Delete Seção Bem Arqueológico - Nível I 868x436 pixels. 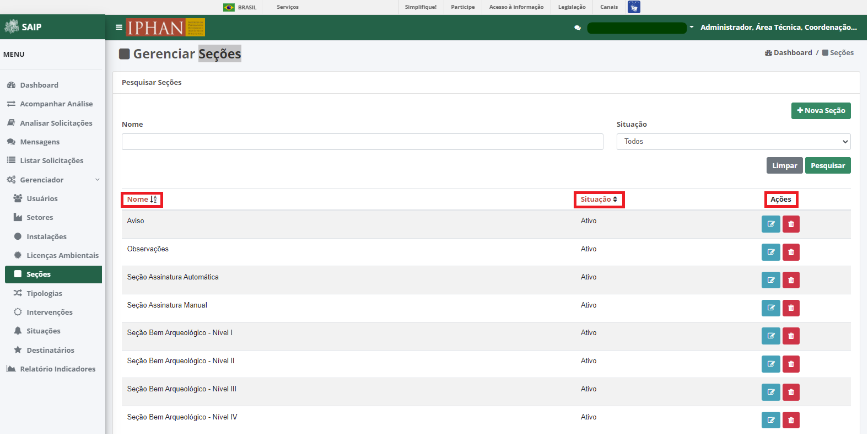(x=791, y=336)
